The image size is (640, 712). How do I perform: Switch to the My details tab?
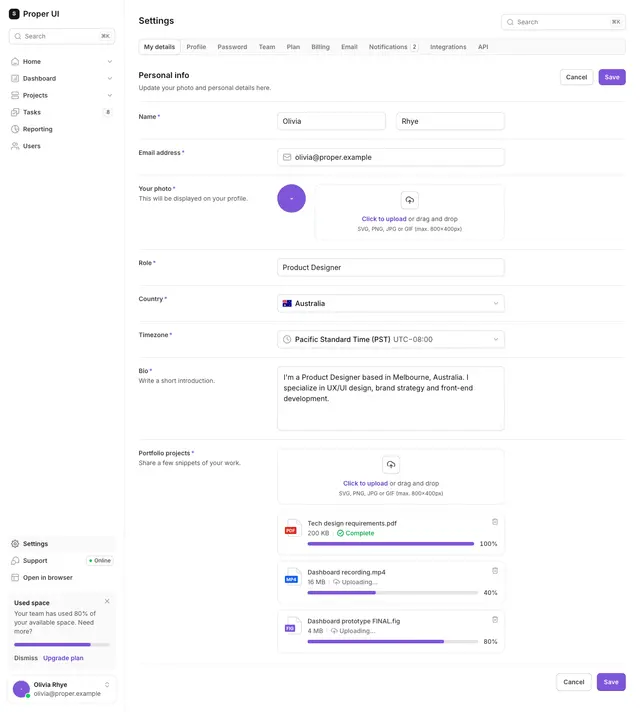coord(159,47)
